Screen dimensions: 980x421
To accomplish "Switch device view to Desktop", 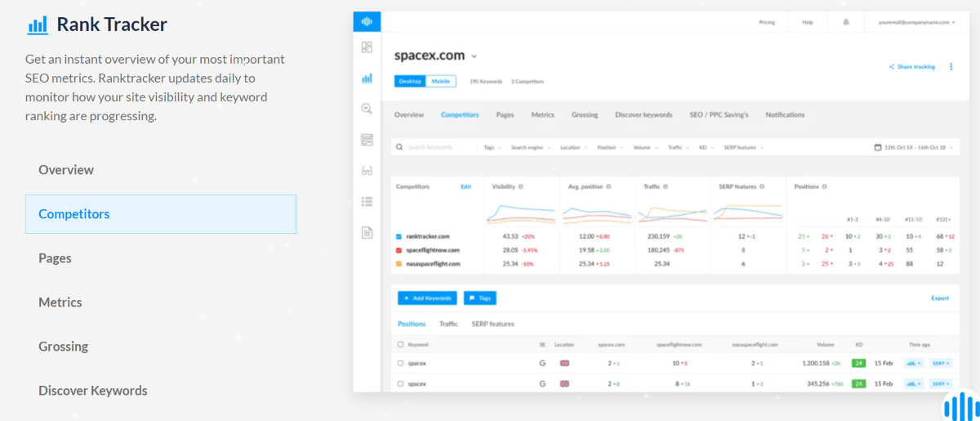I will [410, 81].
